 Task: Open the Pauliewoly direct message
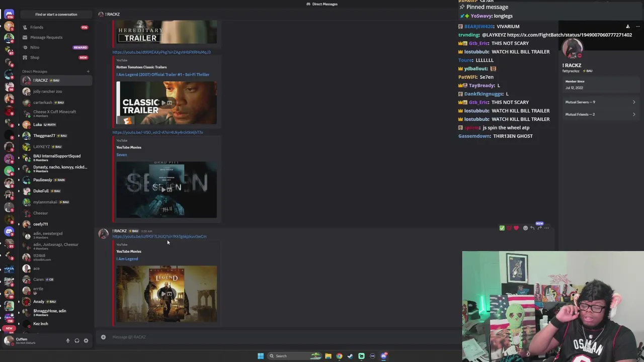tap(56, 180)
